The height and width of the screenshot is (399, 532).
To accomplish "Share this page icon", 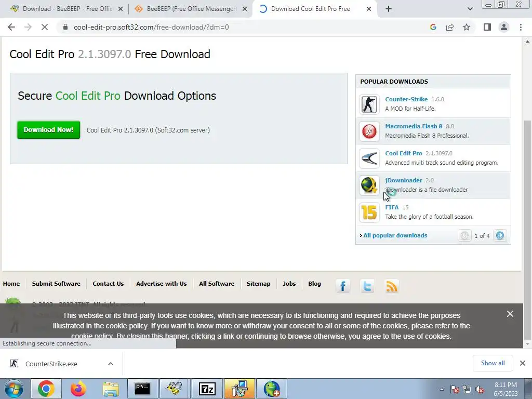I will 450,27.
